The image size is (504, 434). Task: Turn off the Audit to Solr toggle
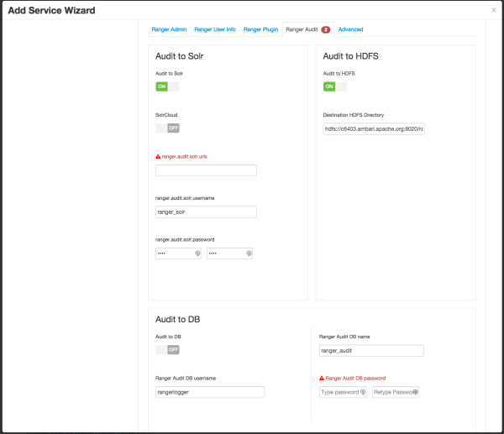click(167, 86)
